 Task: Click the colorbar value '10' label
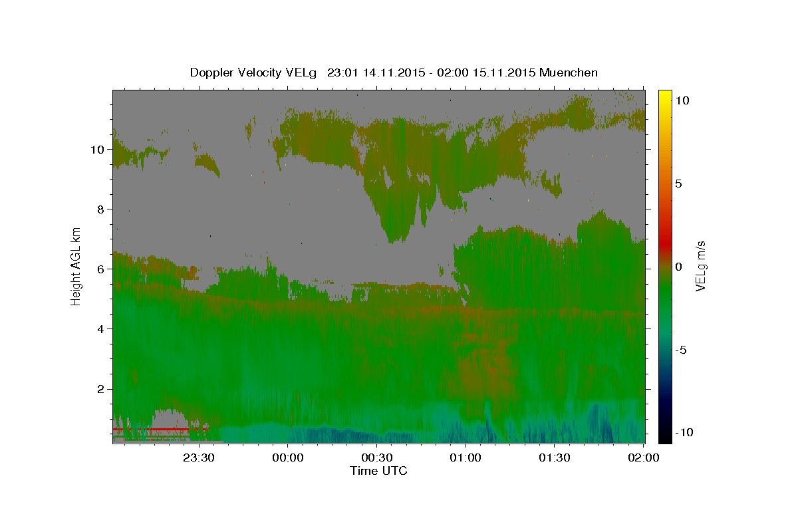pos(682,100)
